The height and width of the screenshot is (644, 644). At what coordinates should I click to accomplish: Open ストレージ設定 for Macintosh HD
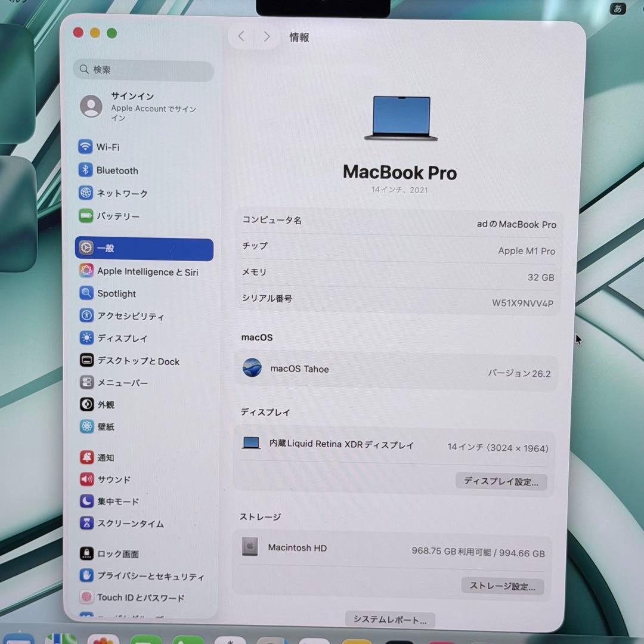pos(502,586)
